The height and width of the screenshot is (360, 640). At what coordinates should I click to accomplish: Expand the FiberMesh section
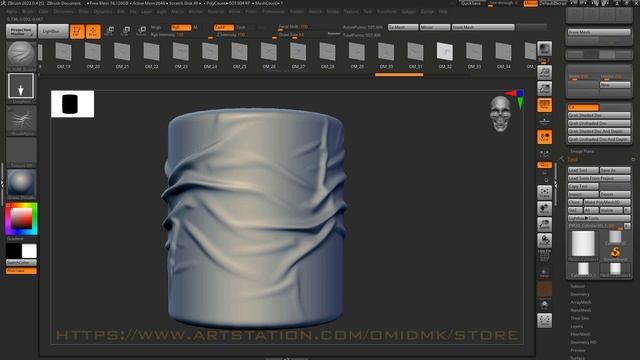tap(580, 334)
